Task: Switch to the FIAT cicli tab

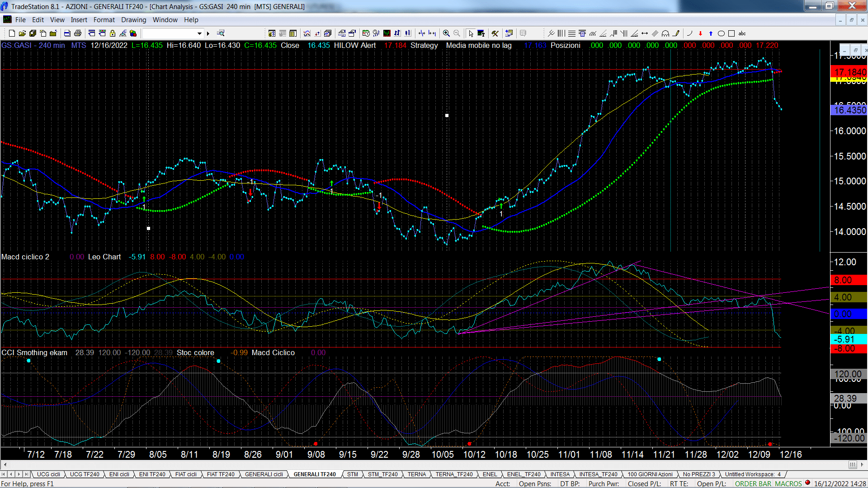Action: point(186,474)
